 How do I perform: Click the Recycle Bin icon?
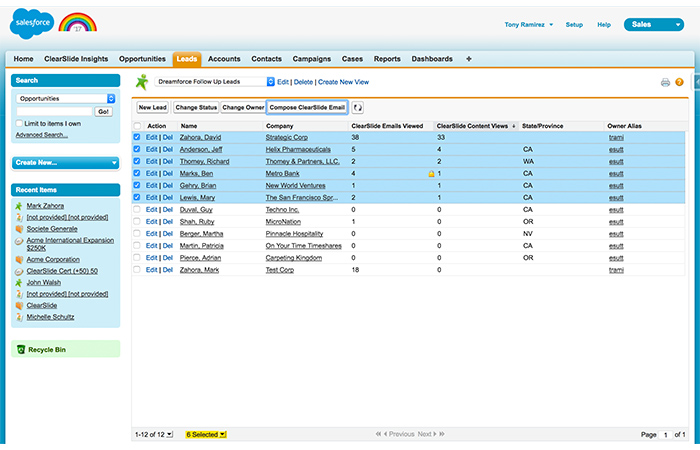[x=21, y=350]
